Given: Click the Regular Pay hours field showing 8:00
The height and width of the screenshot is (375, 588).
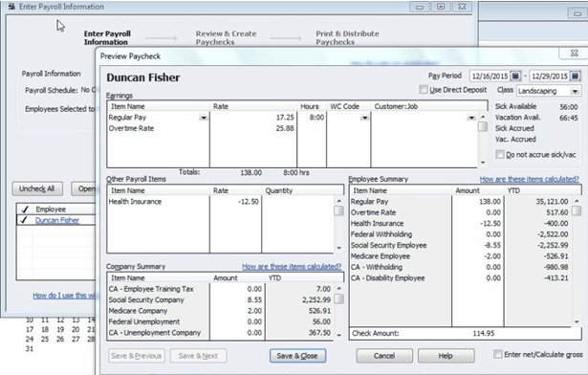Looking at the screenshot, I should point(312,118).
